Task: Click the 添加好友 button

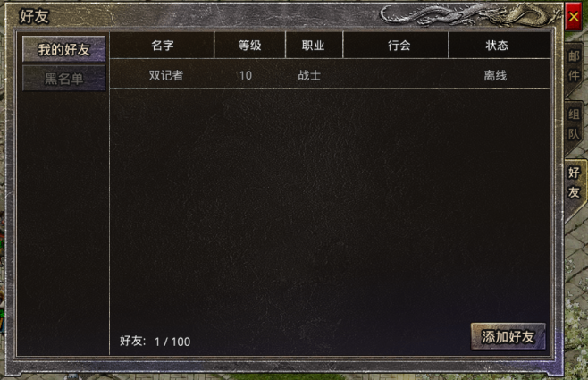Action: 508,336
